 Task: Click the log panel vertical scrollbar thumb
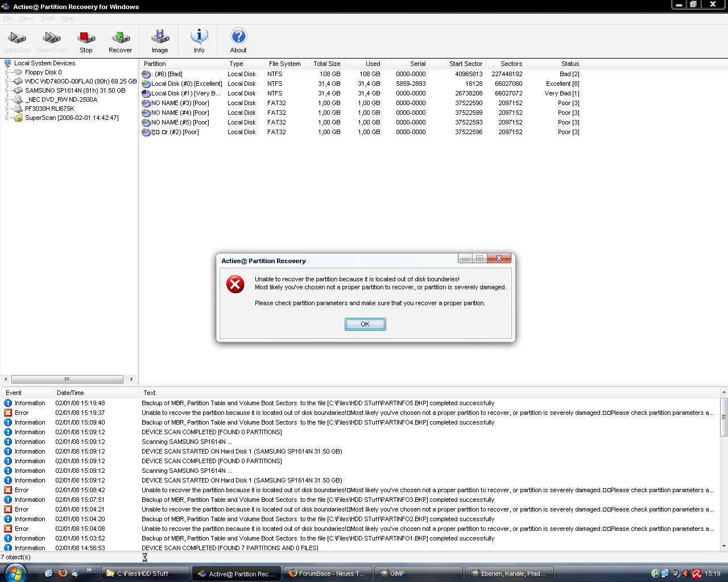coord(724,417)
